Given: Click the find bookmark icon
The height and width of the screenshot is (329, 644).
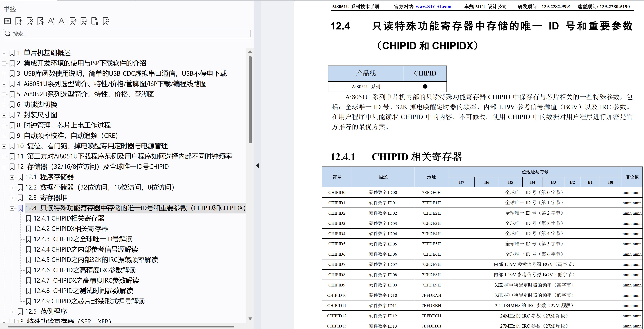Looking at the screenshot, I should 40,21.
